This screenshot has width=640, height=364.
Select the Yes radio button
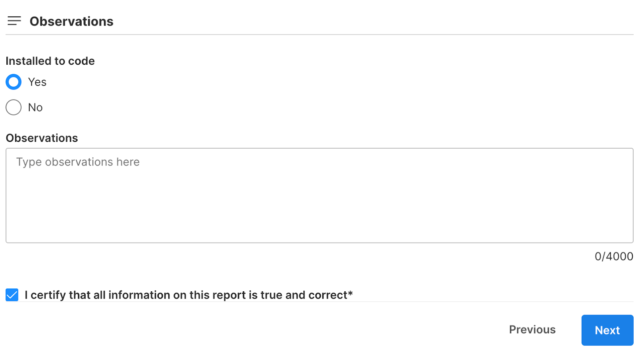coord(14,82)
